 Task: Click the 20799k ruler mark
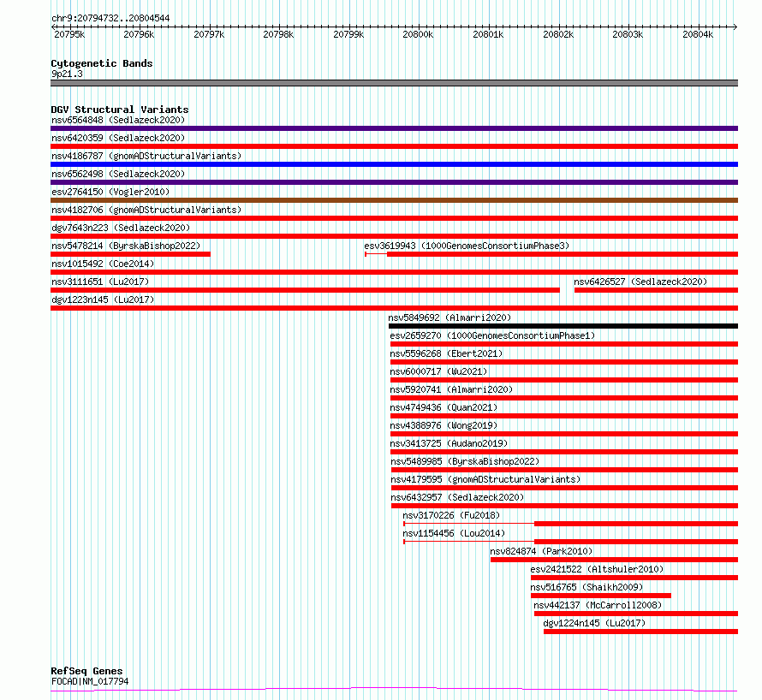coord(348,34)
